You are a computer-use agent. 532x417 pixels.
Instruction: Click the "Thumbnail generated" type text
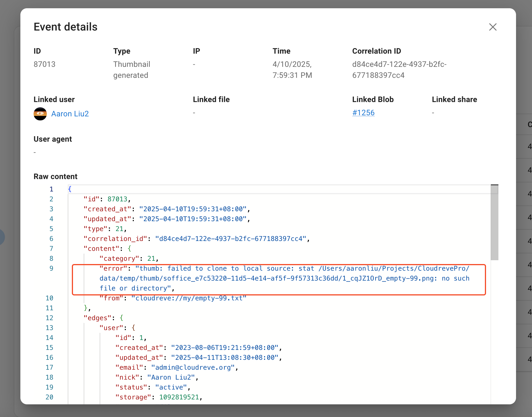coord(132,70)
